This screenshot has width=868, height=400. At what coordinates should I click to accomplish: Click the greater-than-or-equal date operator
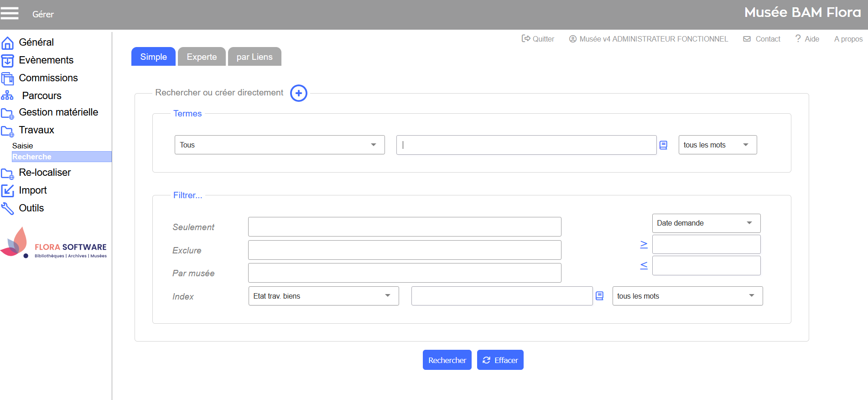pos(644,245)
